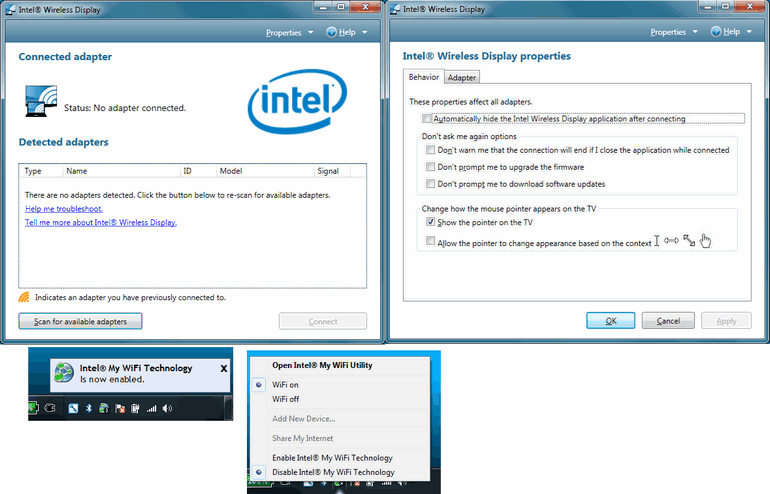770x494 pixels.
Task: Open Tell me more about Intel Wireless Display link
Action: coord(101,222)
